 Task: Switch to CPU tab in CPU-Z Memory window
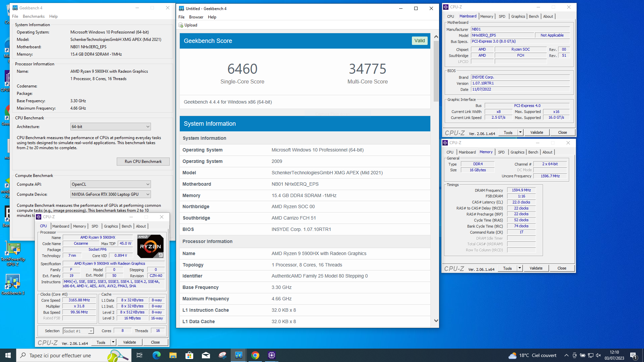click(x=450, y=152)
